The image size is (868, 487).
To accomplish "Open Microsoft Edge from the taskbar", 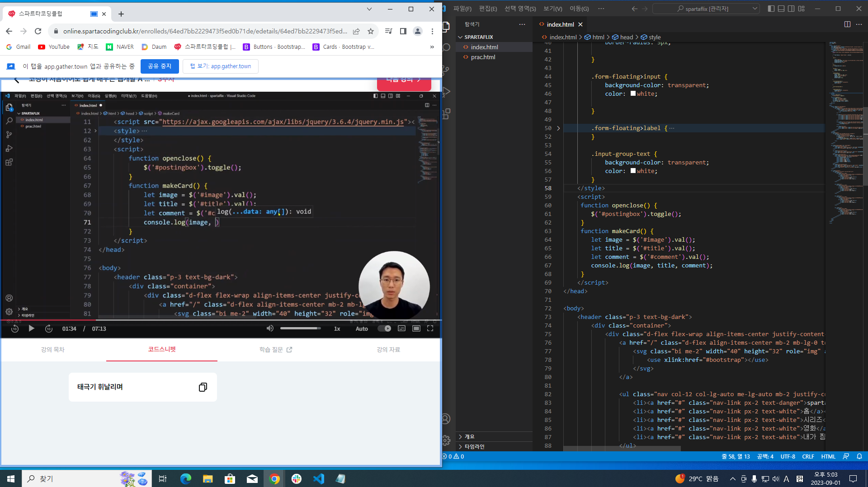I will coord(186,478).
